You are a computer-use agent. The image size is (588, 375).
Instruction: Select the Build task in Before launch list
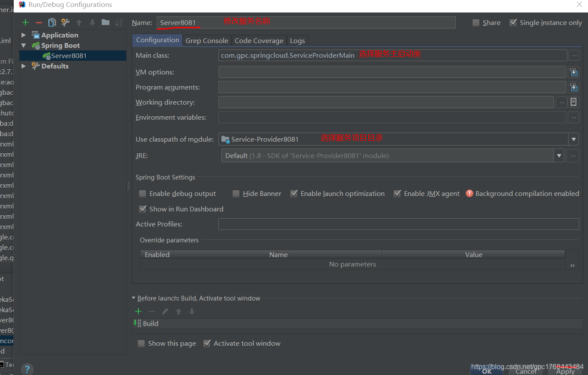(x=357, y=323)
